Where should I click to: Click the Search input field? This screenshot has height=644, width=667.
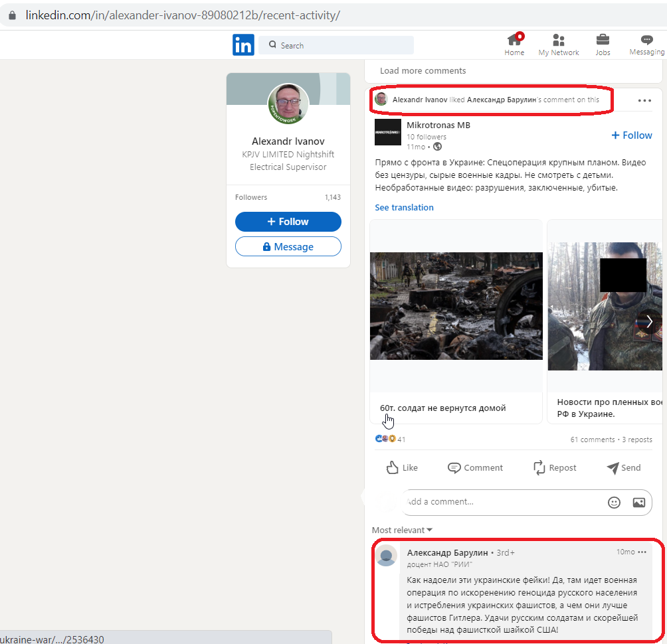[336, 45]
